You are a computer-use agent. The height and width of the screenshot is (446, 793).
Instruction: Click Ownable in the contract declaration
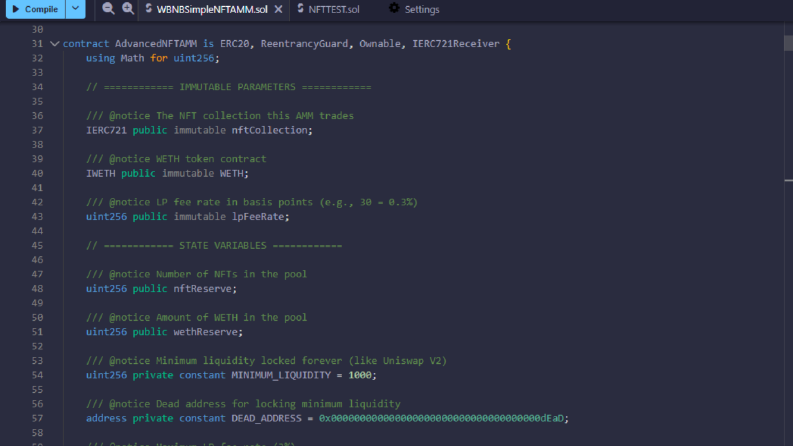click(380, 44)
